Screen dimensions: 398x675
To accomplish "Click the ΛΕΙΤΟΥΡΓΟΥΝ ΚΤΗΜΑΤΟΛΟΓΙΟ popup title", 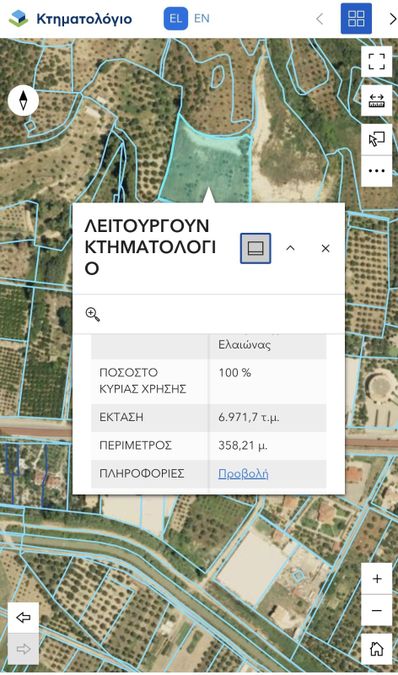I will [x=150, y=247].
